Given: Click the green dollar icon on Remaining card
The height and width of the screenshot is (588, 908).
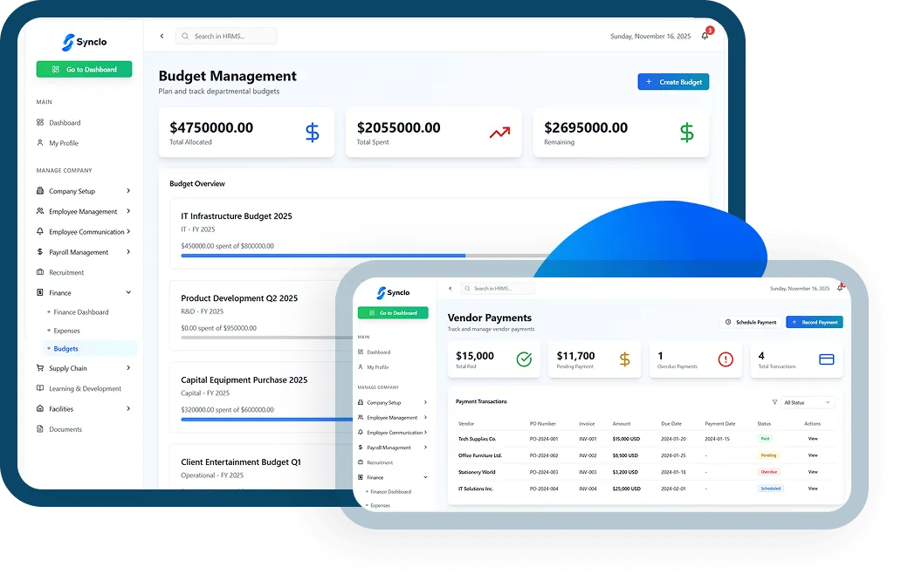Looking at the screenshot, I should pyautogui.click(x=686, y=133).
